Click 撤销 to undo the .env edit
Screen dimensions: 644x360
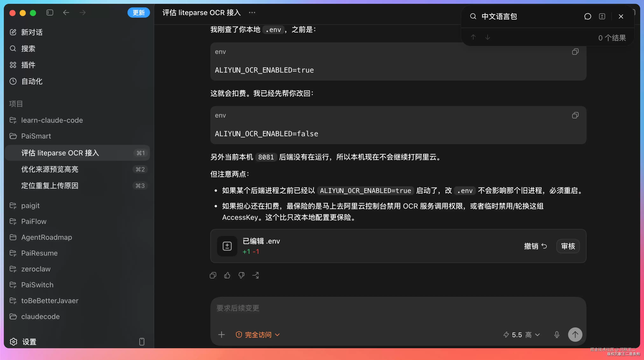point(535,246)
